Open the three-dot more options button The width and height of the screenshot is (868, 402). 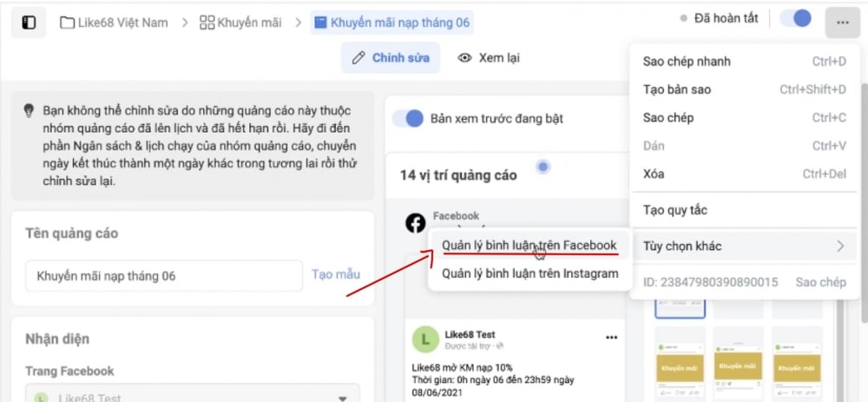(843, 23)
